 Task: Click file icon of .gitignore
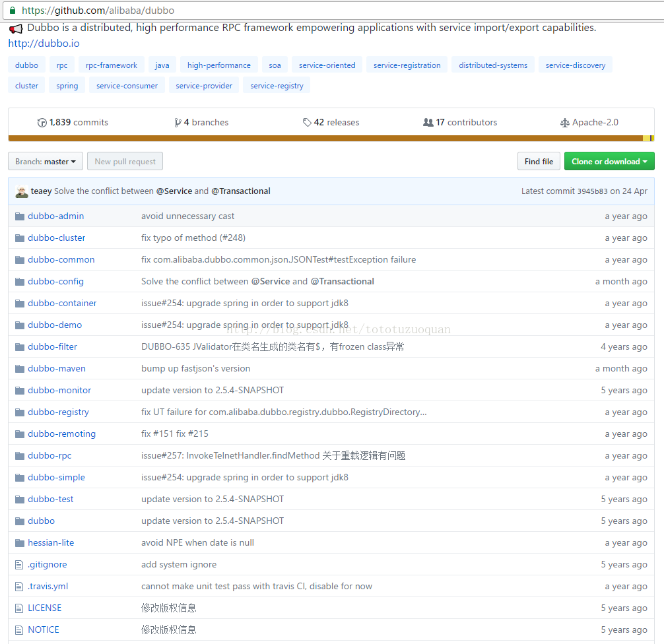tap(19, 565)
